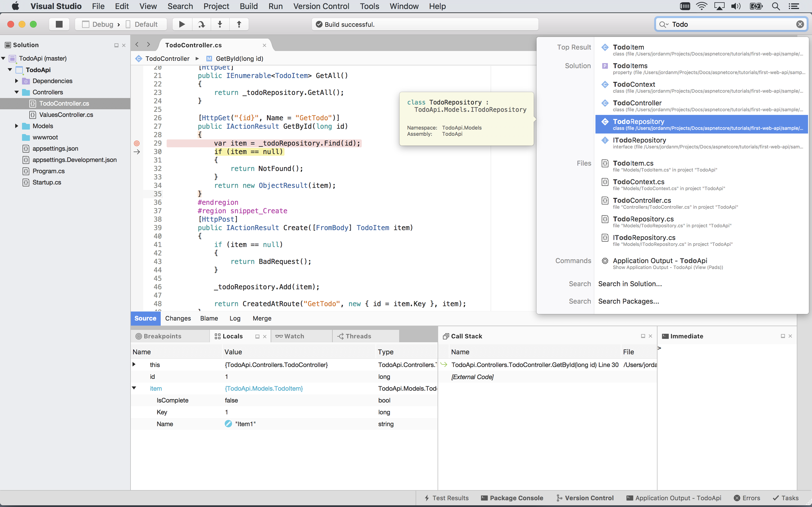Switch to the Blame tab in source panel
The image size is (812, 507).
(209, 318)
